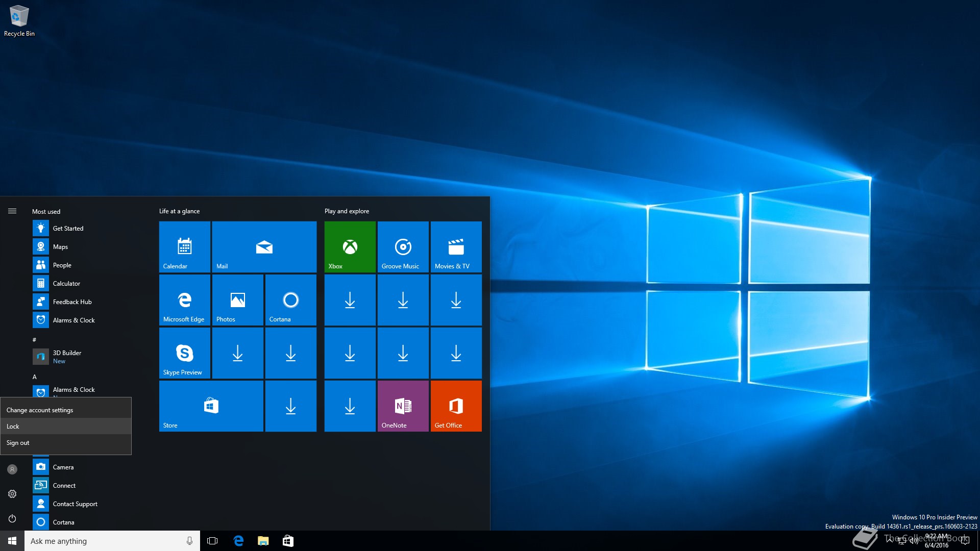
Task: Open the Photos tile
Action: tap(237, 299)
